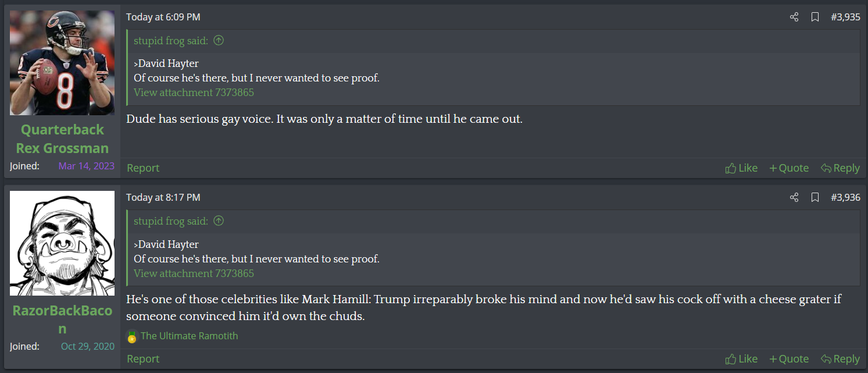
Task: Quote post #3,936
Action: (789, 359)
